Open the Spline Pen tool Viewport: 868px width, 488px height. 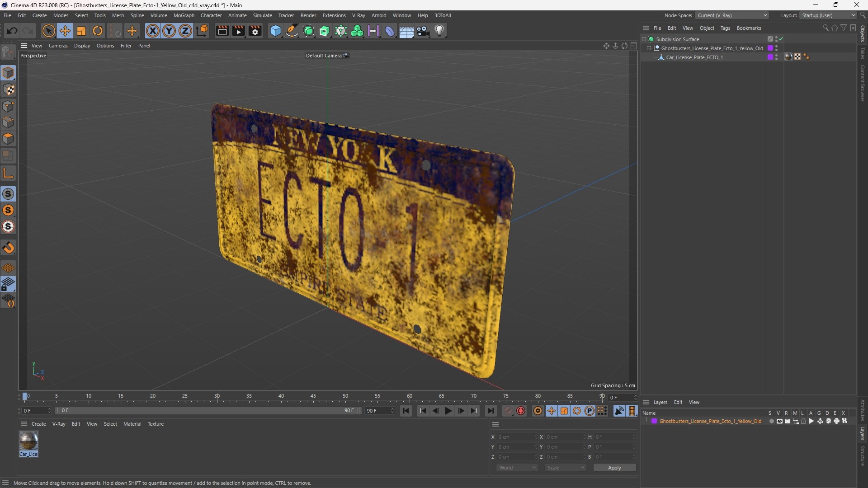pyautogui.click(x=292, y=31)
